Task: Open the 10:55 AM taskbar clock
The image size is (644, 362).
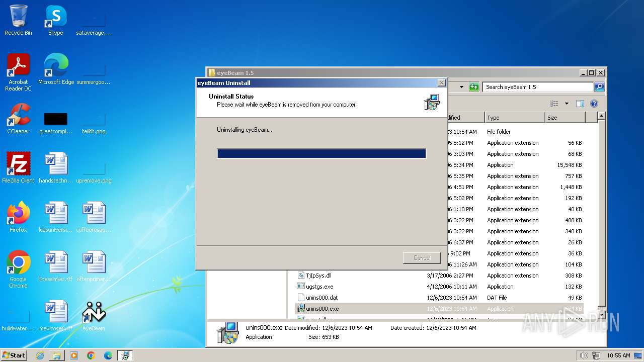Action: [x=618, y=355]
